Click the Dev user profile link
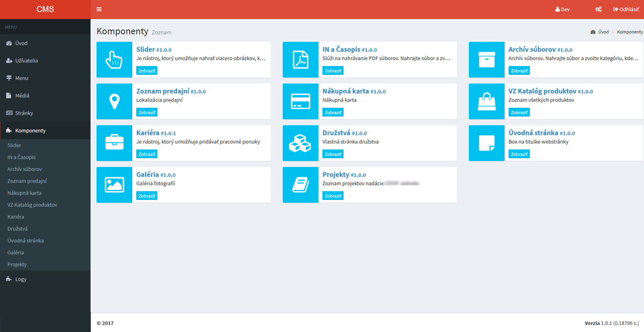 [x=562, y=9]
